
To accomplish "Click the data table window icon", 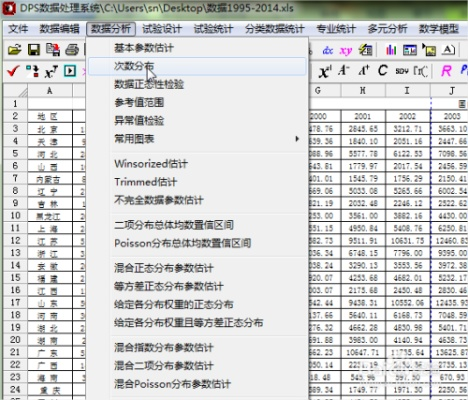I will [x=410, y=50].
